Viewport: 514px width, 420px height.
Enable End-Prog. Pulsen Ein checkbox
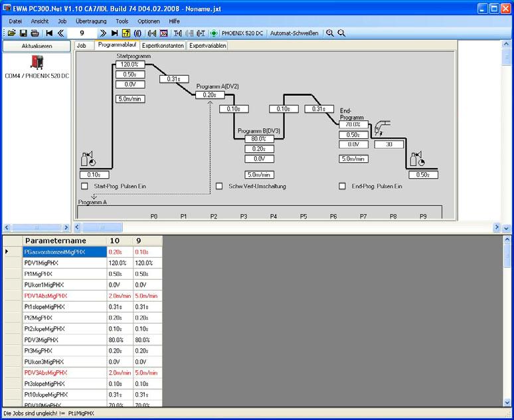[x=342, y=186]
